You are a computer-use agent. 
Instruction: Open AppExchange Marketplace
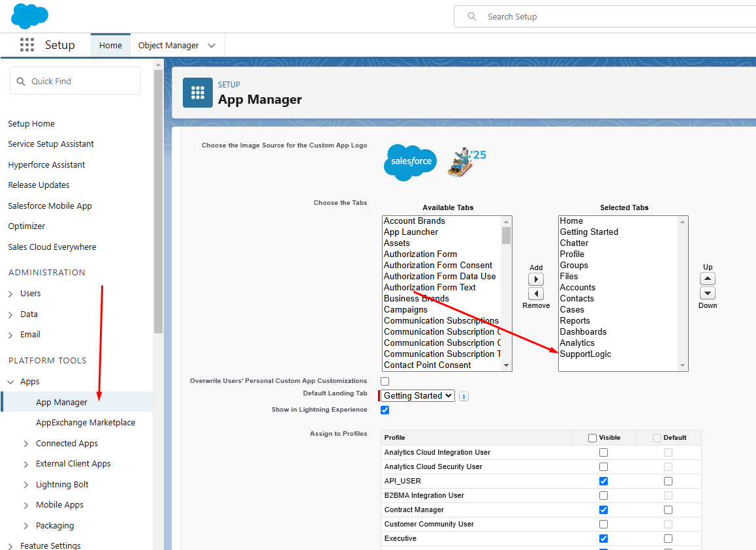[x=86, y=423]
